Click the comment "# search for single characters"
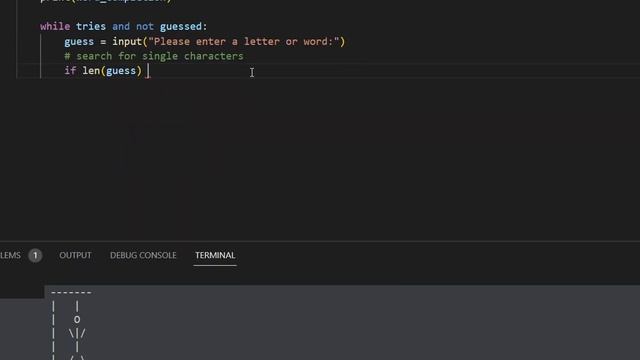 tap(154, 56)
